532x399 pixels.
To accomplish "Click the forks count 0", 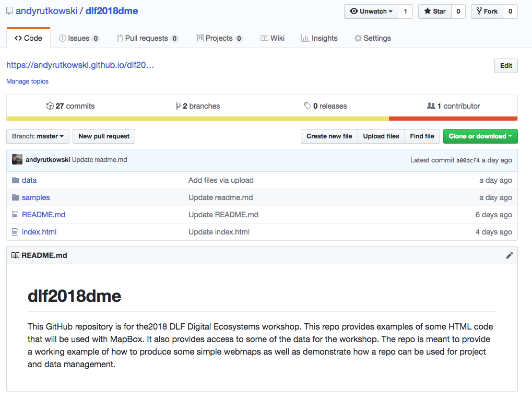I will tap(510, 11).
